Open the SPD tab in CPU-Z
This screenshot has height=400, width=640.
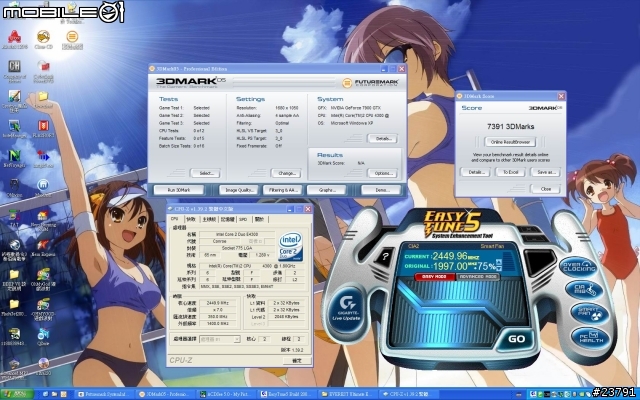pyautogui.click(x=243, y=219)
